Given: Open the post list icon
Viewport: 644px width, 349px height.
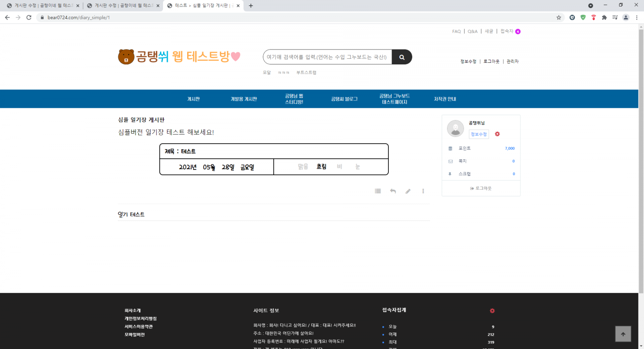Looking at the screenshot, I should pos(378,191).
